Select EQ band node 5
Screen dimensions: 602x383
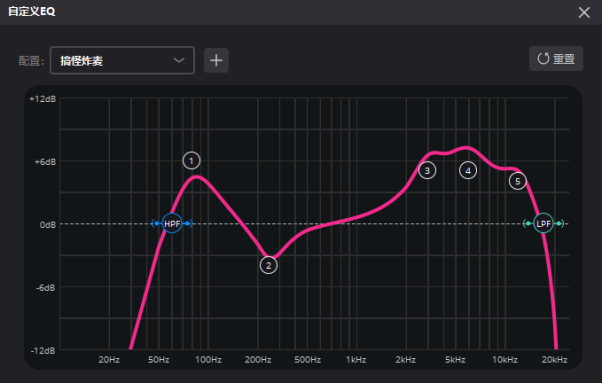pos(517,181)
